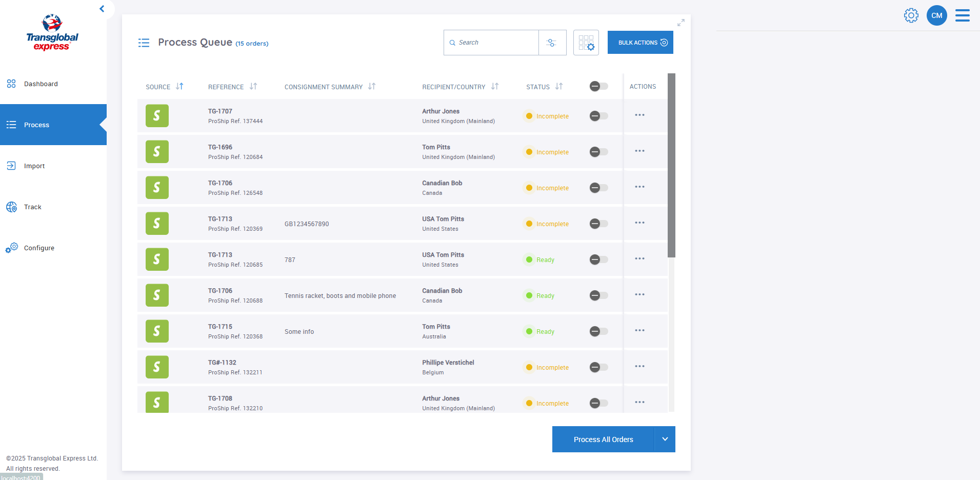980x480 pixels.
Task: Enable the switch for Tom Pitts Australia order
Action: coord(598,331)
